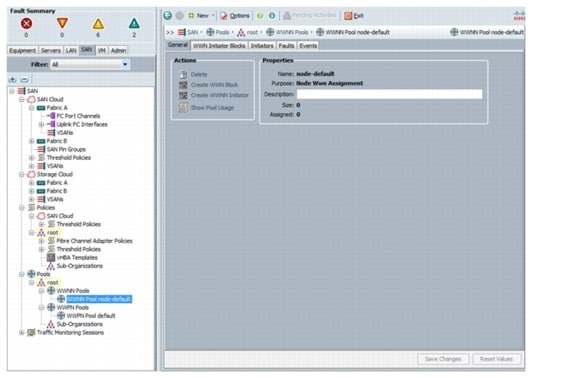576x378 pixels.
Task: Click the Show Pool Usage icon
Action: coord(183,108)
